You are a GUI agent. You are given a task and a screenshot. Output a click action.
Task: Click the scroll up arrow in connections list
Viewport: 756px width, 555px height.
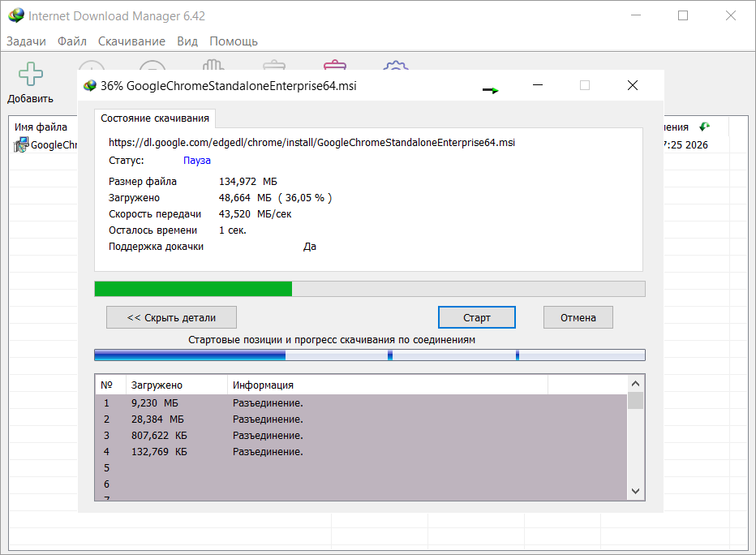point(635,384)
